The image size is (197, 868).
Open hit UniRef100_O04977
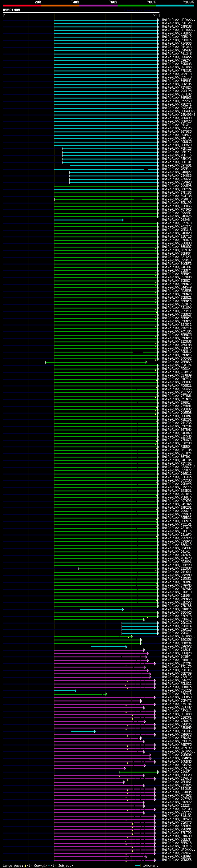coord(177,135)
